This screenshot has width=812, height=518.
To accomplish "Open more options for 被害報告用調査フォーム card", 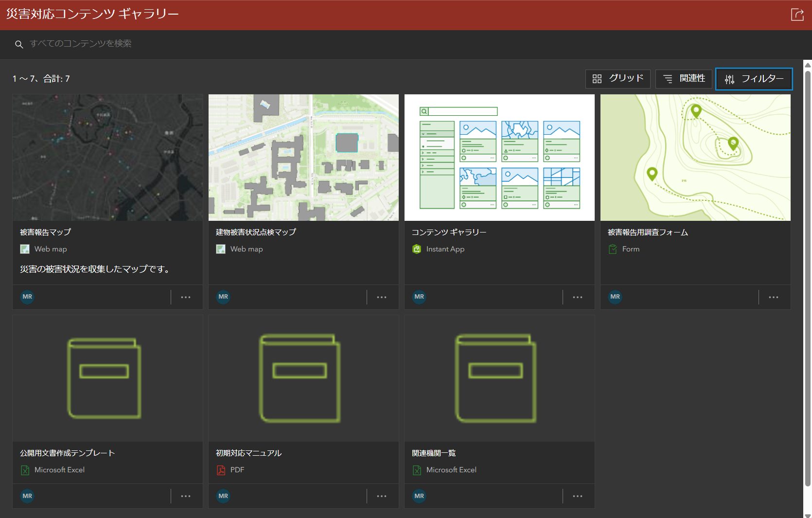I will click(x=774, y=297).
